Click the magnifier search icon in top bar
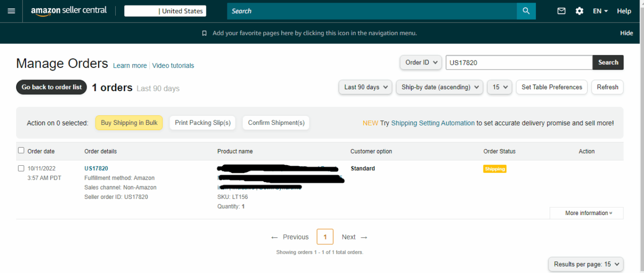This screenshot has height=273, width=644. click(526, 11)
